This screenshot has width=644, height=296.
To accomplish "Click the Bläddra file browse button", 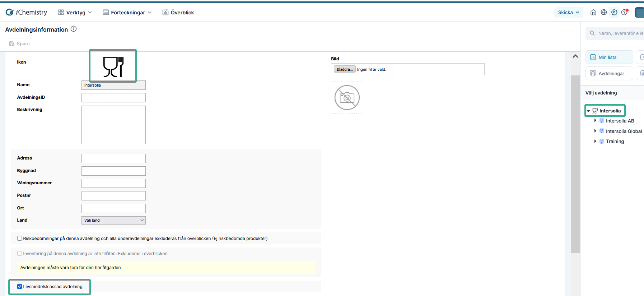I will coord(345,69).
